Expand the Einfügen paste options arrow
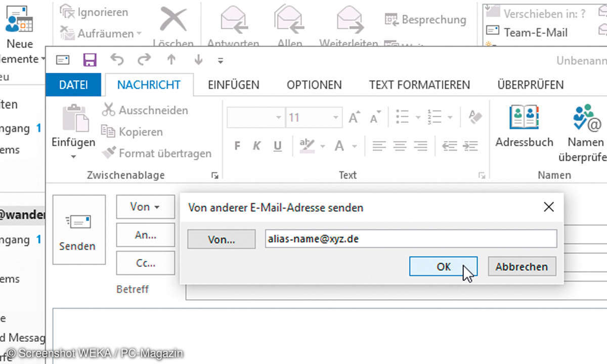The width and height of the screenshot is (607, 364). coord(73,156)
